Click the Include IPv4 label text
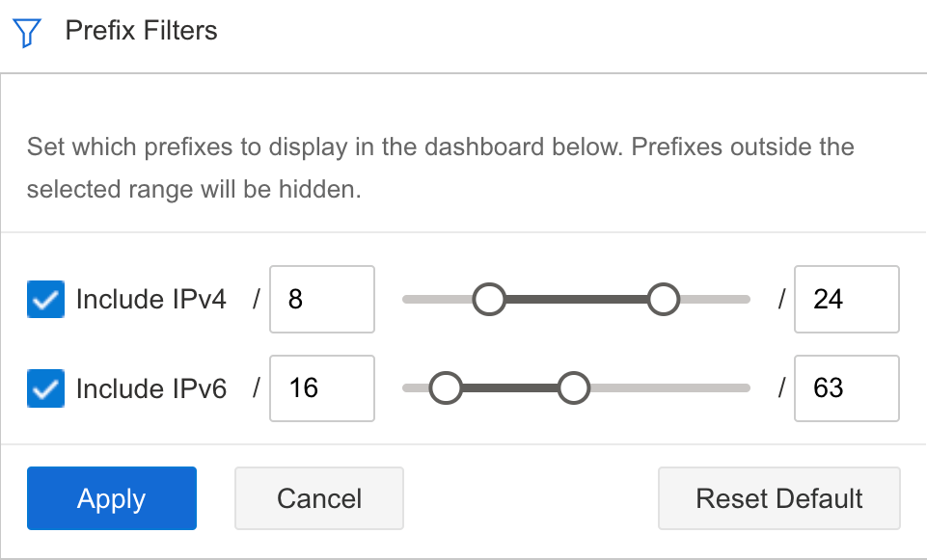This screenshot has height=560, width=927. pyautogui.click(x=151, y=300)
